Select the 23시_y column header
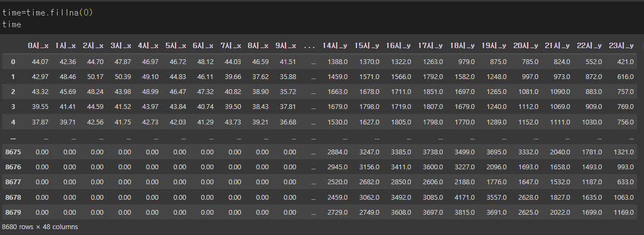This screenshot has width=644, height=235. [621, 46]
